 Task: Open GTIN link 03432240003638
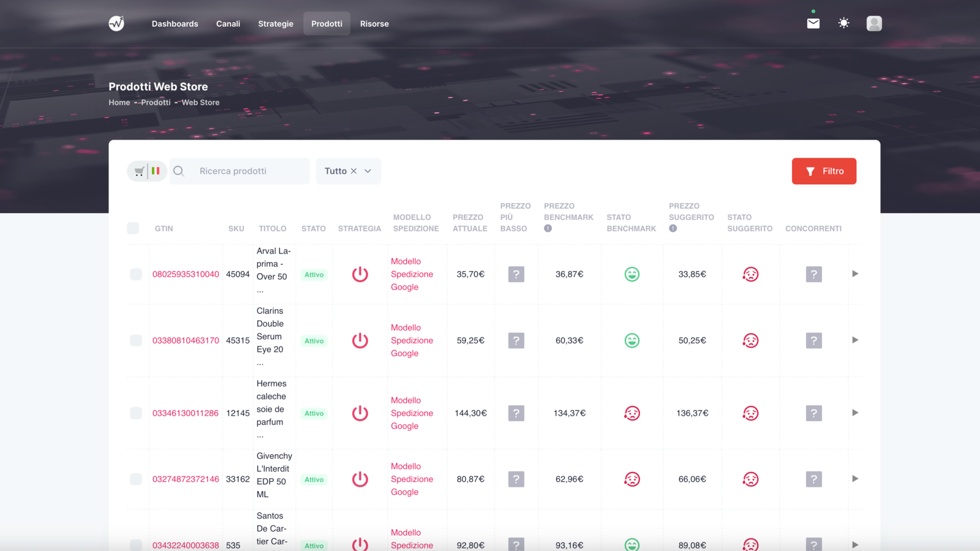[x=186, y=545]
